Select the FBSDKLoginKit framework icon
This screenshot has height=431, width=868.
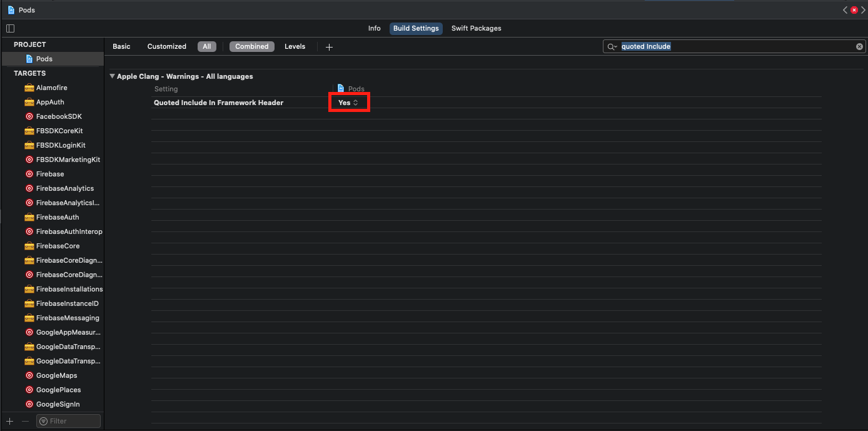29,146
